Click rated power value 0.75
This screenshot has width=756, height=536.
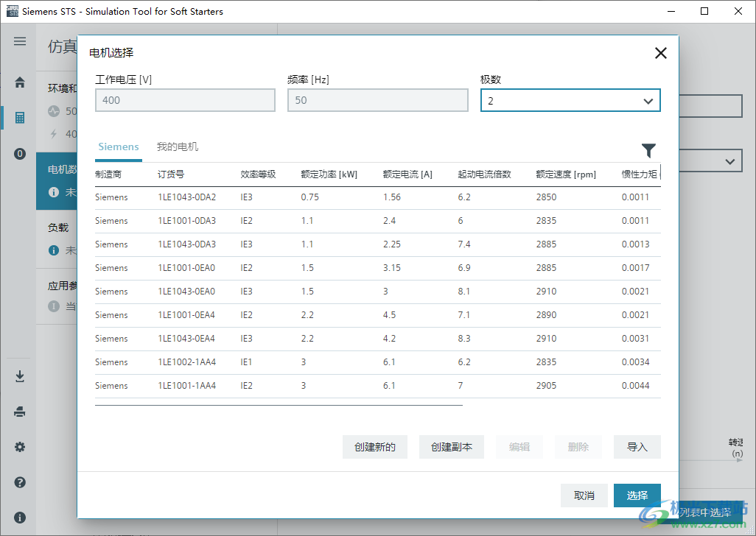tap(310, 197)
